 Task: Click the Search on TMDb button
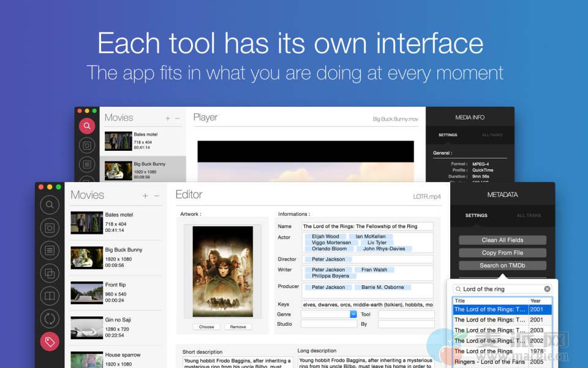click(x=502, y=266)
